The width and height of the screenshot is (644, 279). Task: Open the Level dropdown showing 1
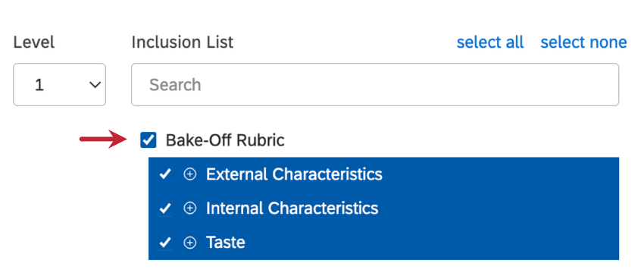[x=60, y=84]
